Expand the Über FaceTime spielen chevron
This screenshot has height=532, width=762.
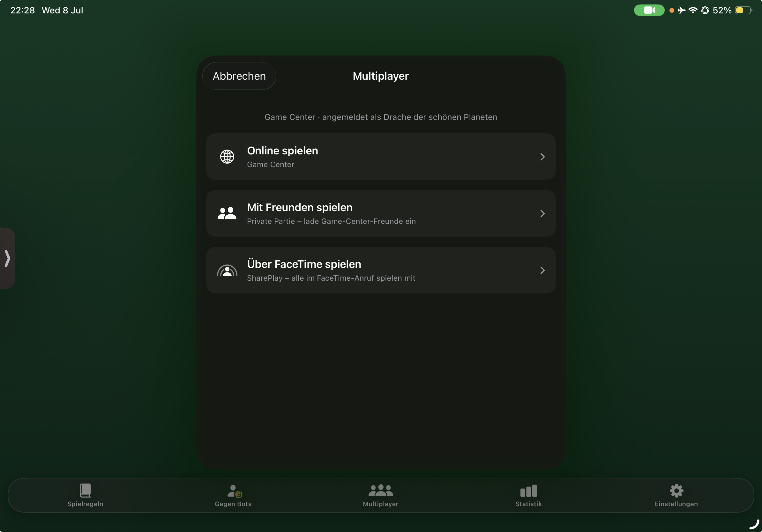(542, 270)
